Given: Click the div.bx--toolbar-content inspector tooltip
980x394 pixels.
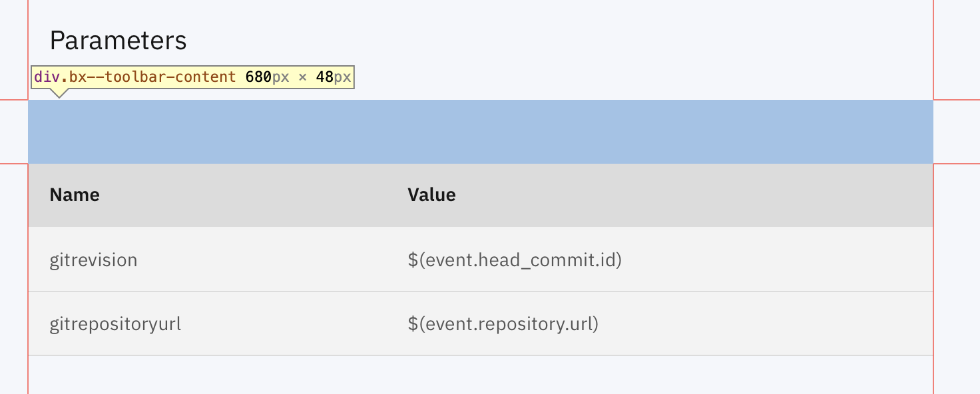Looking at the screenshot, I should click(193, 76).
